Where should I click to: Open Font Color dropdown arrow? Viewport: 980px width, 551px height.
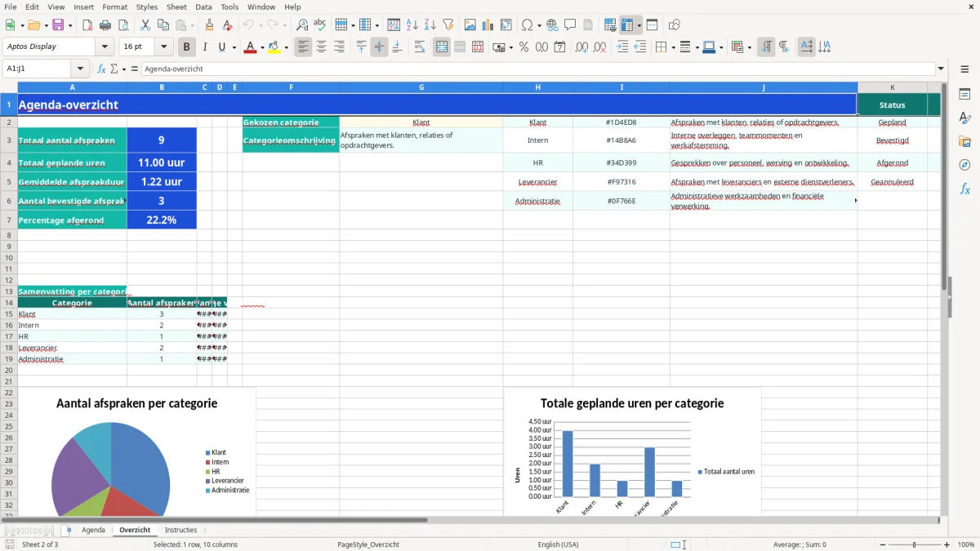[x=261, y=47]
